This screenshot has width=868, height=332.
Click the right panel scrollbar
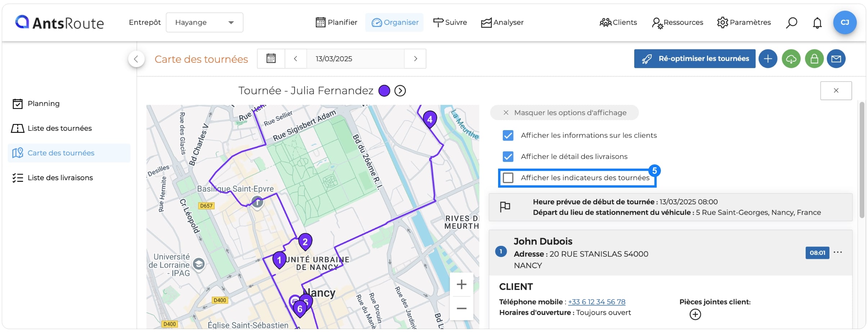[862, 160]
